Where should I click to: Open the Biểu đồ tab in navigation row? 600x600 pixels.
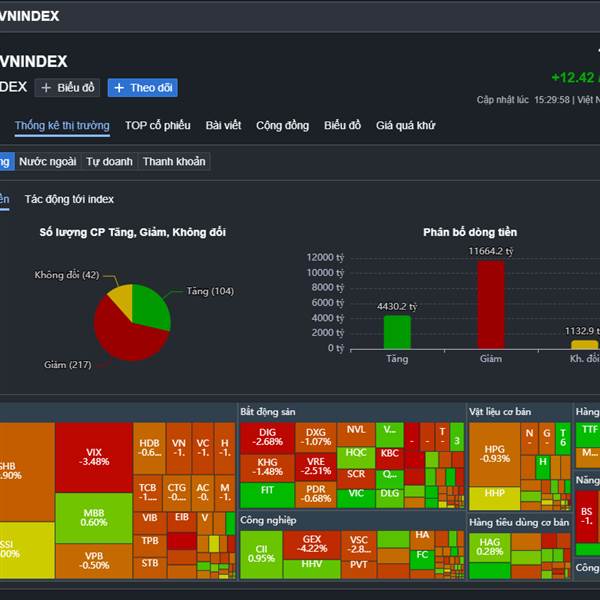[342, 126]
